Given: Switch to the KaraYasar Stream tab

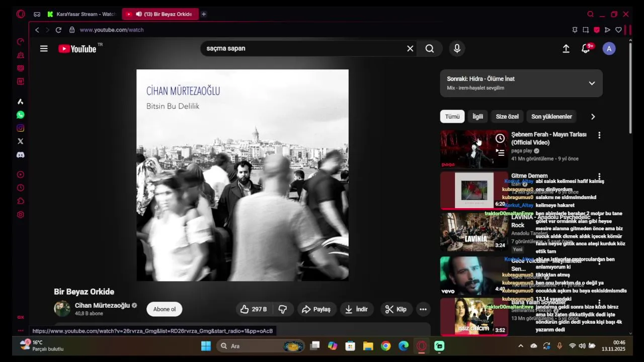Looking at the screenshot, I should (82, 14).
